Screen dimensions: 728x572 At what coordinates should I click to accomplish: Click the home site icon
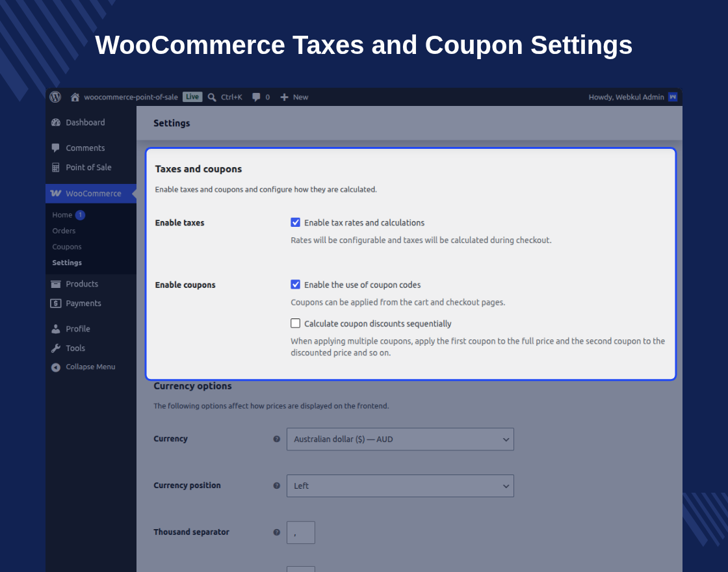coord(75,97)
